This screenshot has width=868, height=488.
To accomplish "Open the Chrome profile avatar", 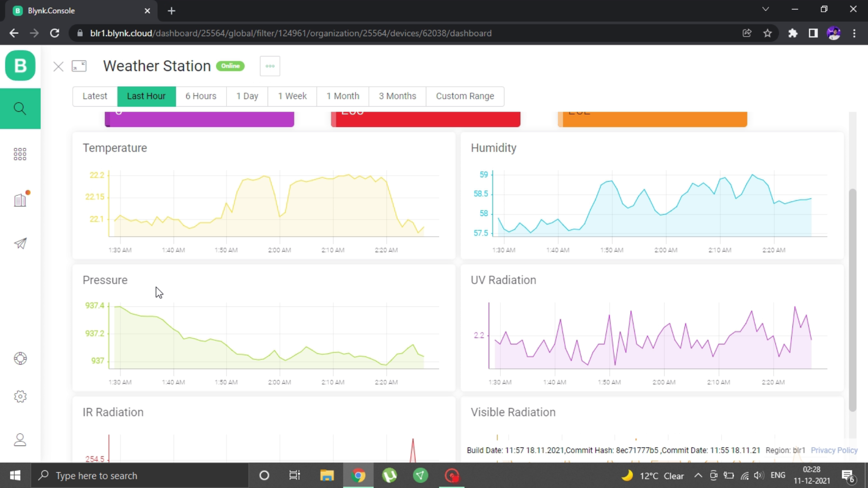I will click(834, 33).
